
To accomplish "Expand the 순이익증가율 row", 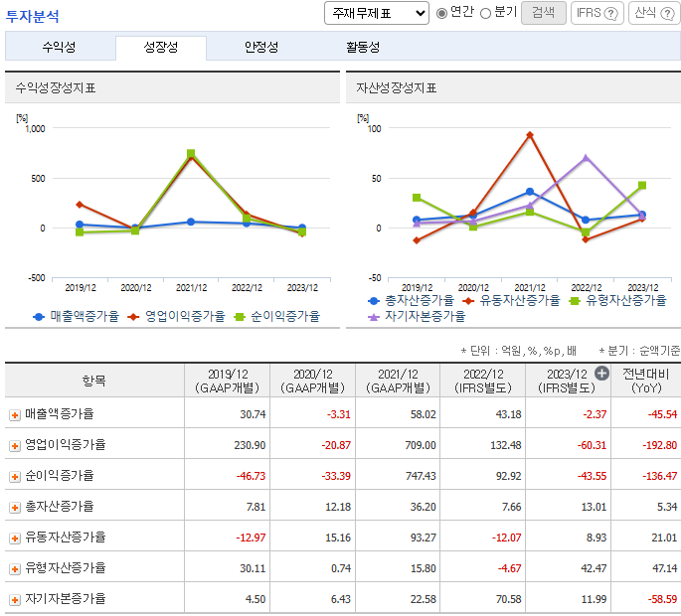I will 14,477.
